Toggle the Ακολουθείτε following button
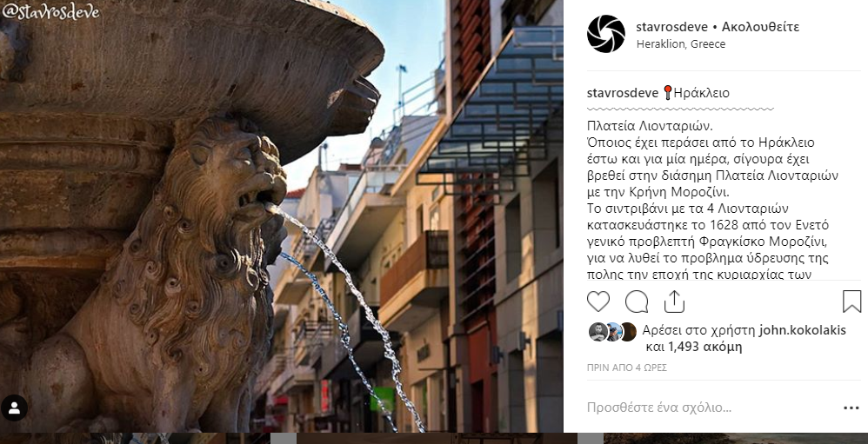 tap(760, 27)
